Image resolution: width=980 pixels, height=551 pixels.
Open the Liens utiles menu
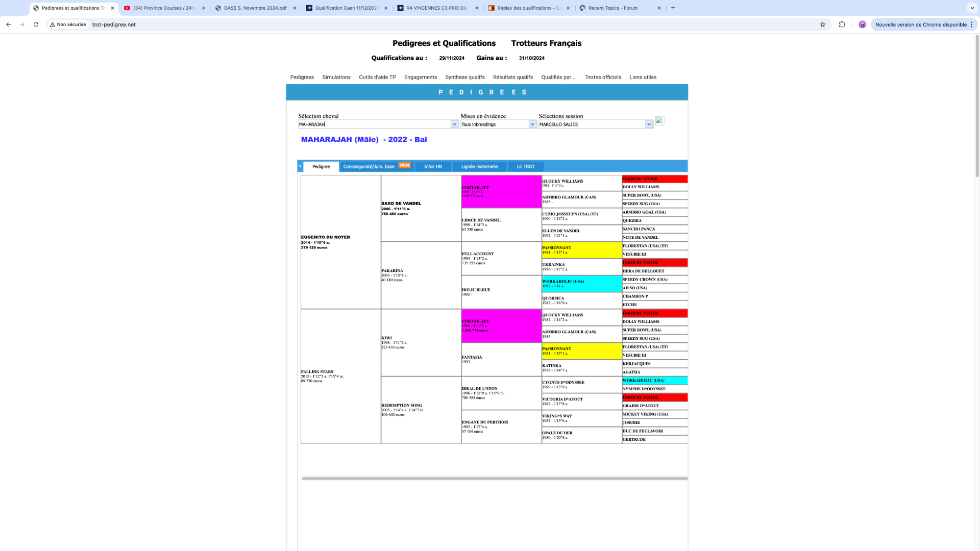[x=643, y=78]
